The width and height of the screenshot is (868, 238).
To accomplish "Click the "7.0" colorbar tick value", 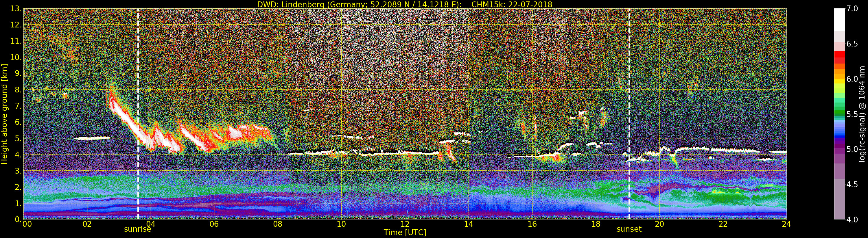I will (x=852, y=9).
